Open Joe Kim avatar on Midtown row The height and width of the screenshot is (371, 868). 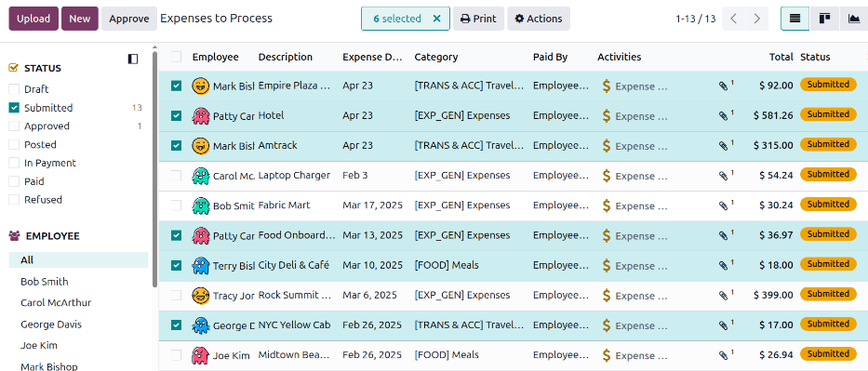200,355
